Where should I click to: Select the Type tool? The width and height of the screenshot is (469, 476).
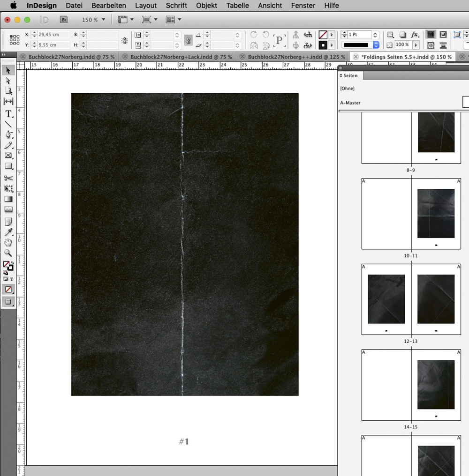(8, 113)
